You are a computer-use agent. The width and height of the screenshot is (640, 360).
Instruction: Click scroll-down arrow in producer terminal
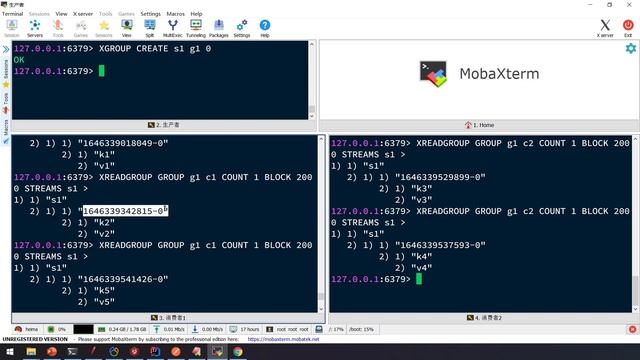pos(312,116)
